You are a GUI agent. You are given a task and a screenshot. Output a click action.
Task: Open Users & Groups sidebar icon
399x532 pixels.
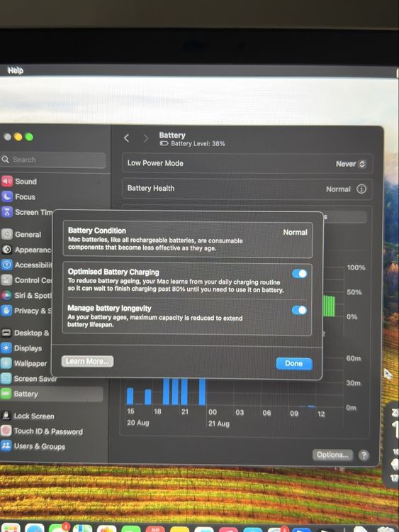click(6, 446)
